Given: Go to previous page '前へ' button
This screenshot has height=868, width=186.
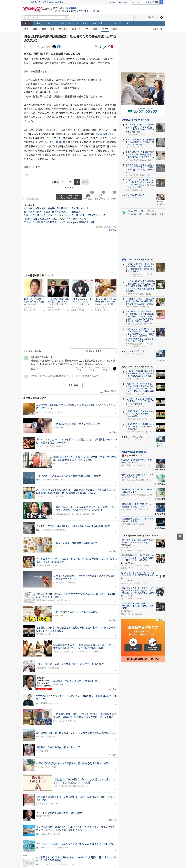Looking at the screenshot, I should coord(55,182).
